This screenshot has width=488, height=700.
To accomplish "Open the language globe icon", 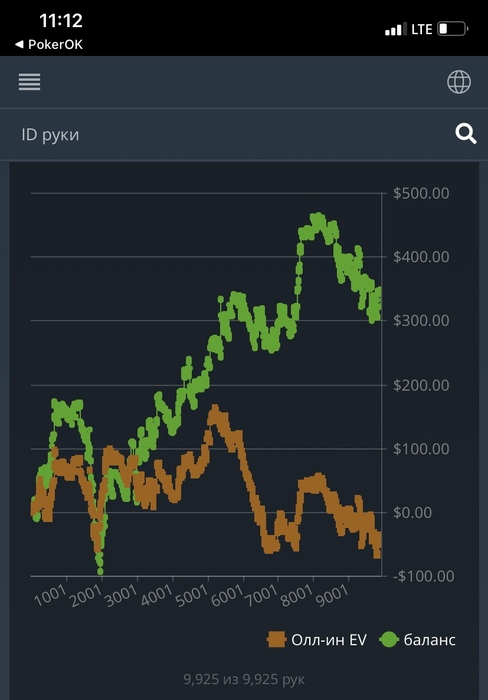I will point(459,82).
